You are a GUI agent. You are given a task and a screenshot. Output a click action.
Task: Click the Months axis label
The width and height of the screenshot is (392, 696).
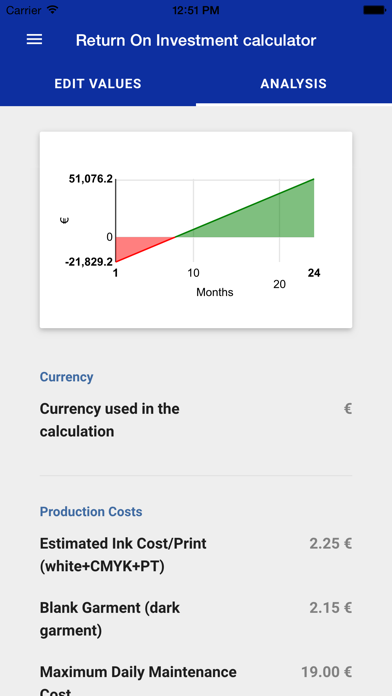214,292
